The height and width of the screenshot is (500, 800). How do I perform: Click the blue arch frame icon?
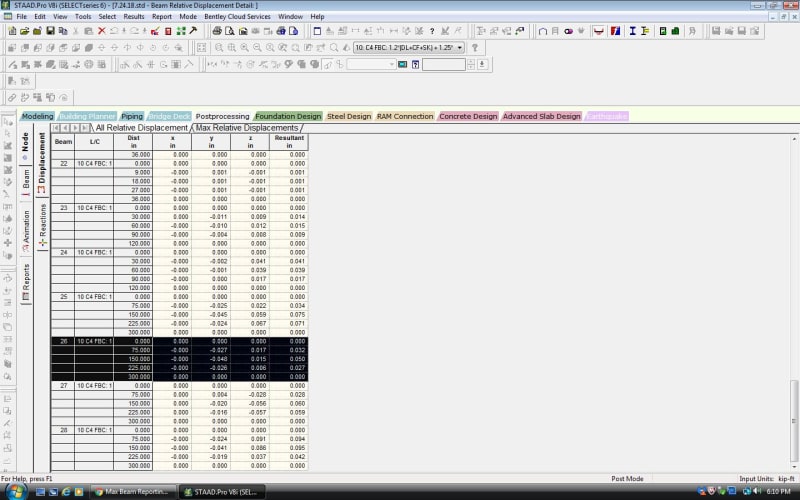[543, 31]
